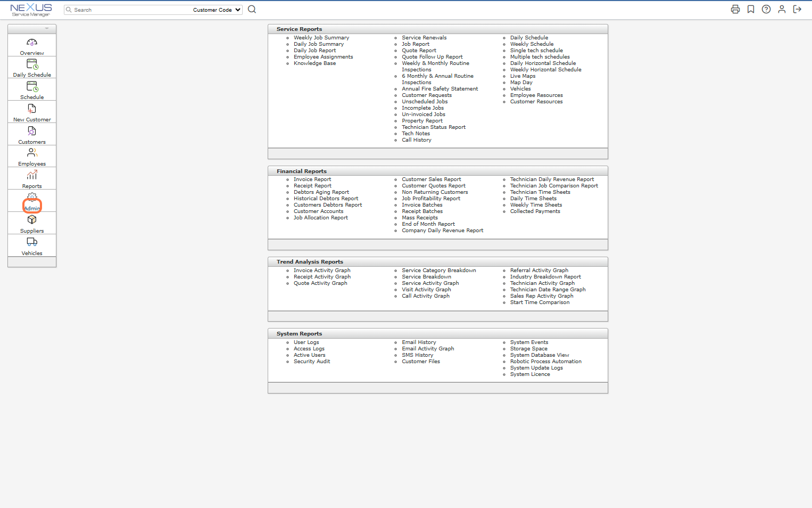Open Daily Schedule from the sidebar
The width and height of the screenshot is (812, 508).
(x=32, y=65)
